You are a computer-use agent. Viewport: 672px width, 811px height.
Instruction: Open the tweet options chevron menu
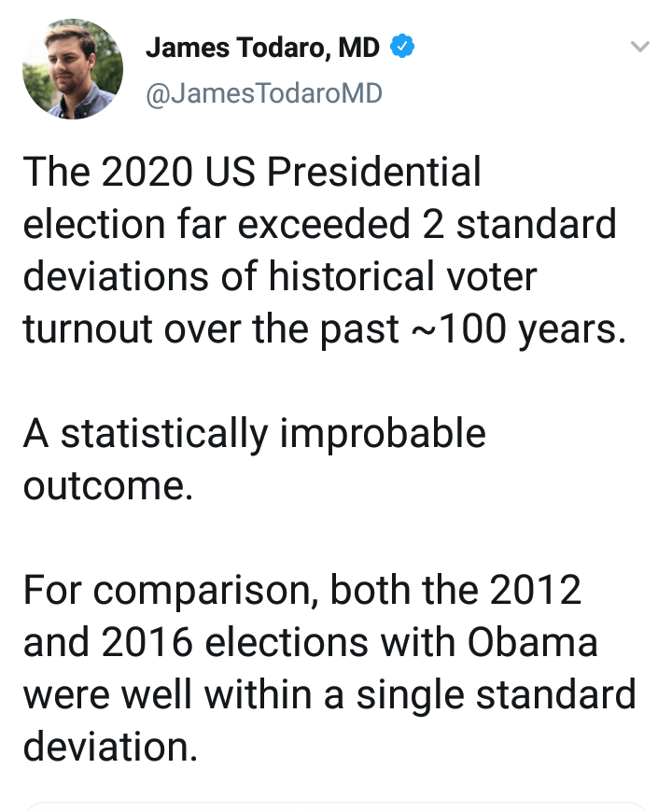639,46
